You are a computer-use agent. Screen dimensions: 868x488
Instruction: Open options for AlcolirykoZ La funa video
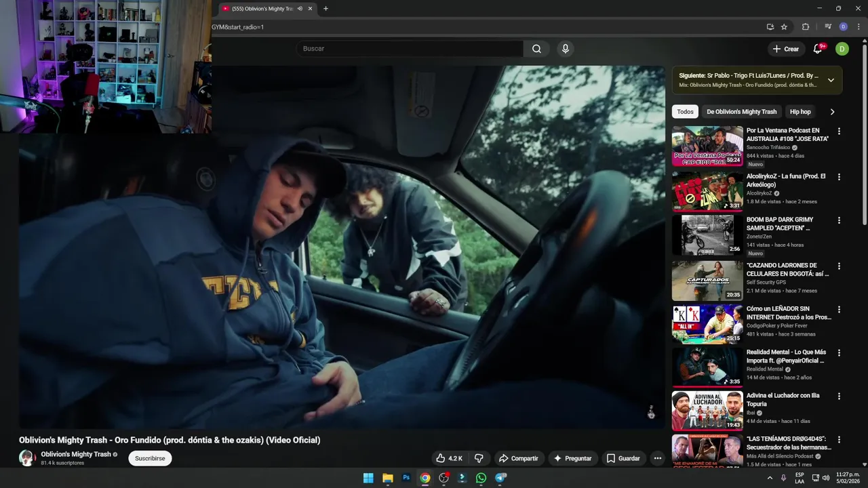pyautogui.click(x=839, y=177)
